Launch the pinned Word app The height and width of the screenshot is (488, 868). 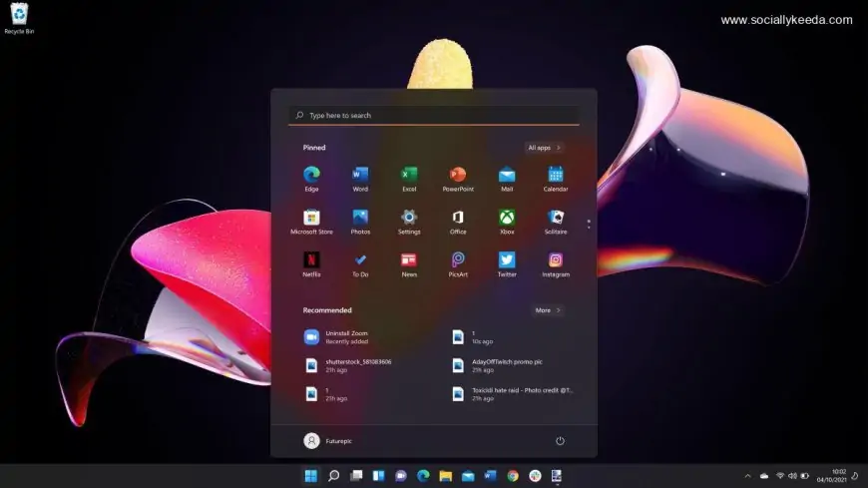coord(360,179)
